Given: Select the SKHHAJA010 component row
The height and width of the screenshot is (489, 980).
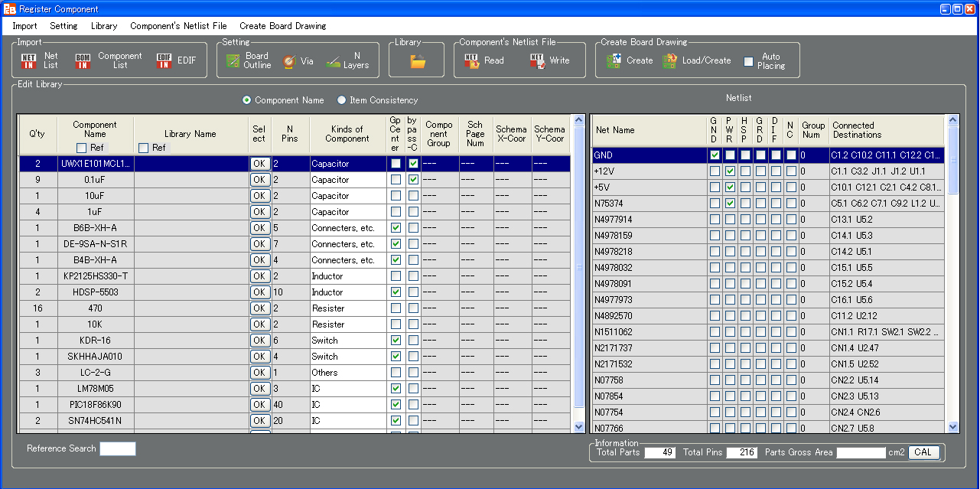Looking at the screenshot, I should (295, 357).
